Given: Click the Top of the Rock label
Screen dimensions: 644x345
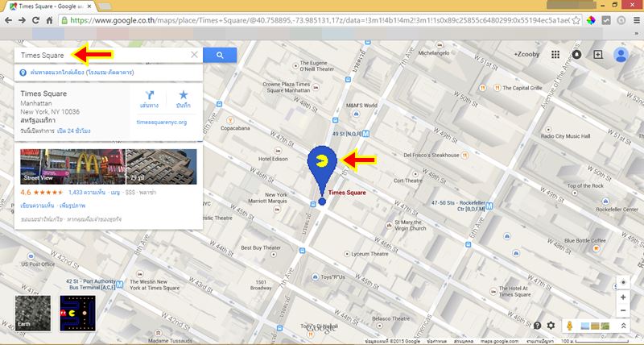Looking at the screenshot, I should pos(585,186).
